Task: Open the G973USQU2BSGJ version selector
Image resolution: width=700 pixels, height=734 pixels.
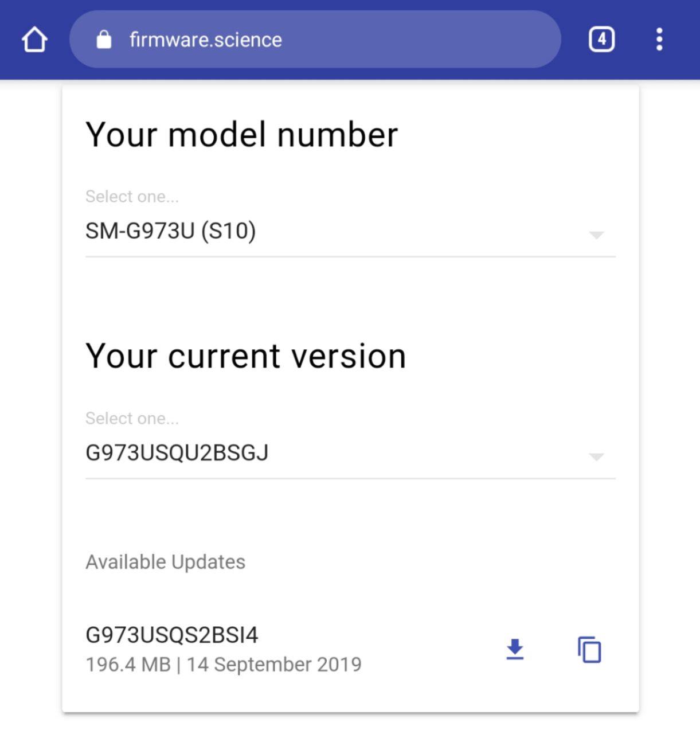Action: (x=177, y=453)
